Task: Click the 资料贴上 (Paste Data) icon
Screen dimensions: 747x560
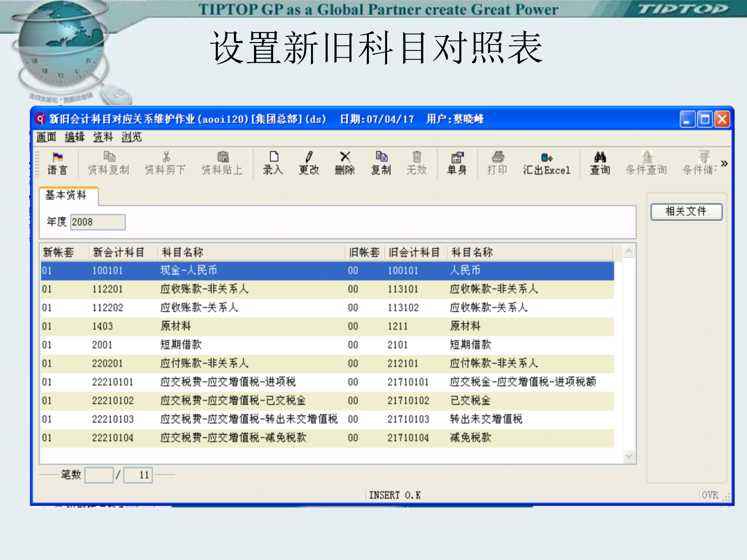Action: pyautogui.click(x=223, y=163)
